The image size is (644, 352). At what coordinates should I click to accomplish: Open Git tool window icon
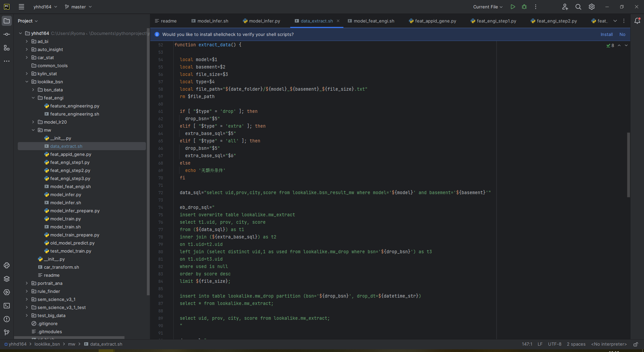click(x=7, y=333)
